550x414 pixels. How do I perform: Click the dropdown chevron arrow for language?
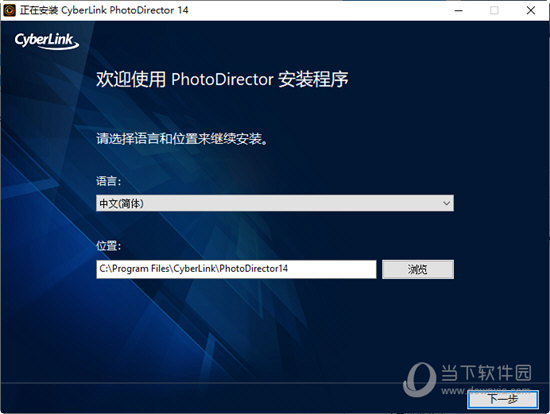(x=446, y=203)
